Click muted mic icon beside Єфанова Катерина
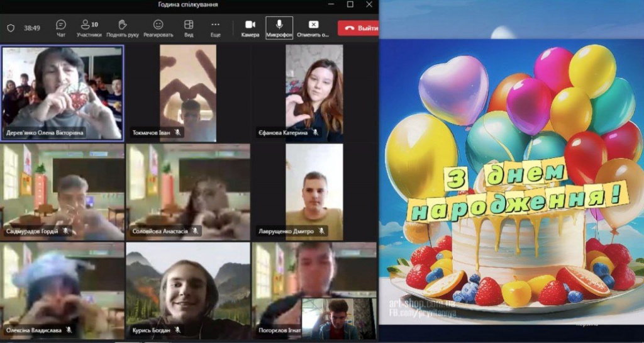This screenshot has height=343, width=644. 315,133
